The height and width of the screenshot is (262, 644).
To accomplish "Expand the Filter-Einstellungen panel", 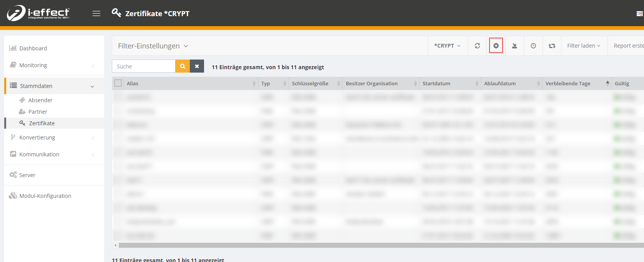I will pyautogui.click(x=153, y=46).
